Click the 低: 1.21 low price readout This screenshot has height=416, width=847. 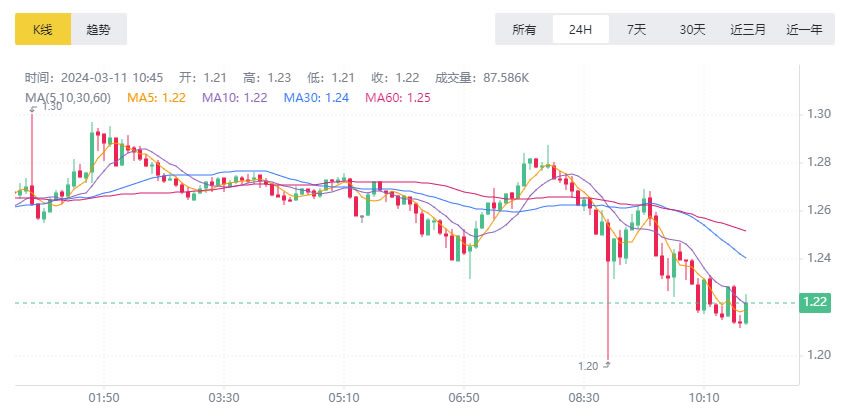pos(331,78)
